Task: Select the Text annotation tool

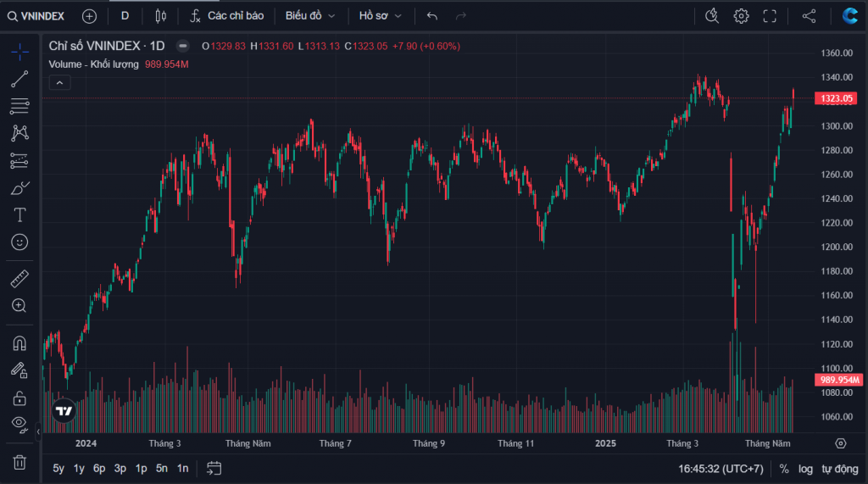Action: coord(19,214)
